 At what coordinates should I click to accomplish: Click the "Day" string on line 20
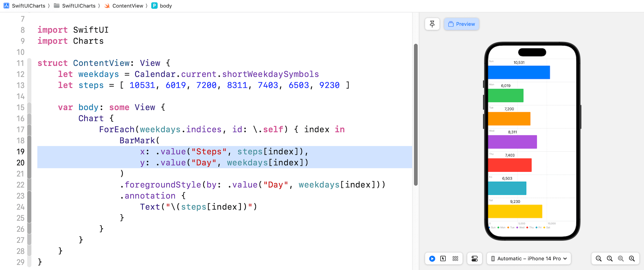tap(204, 163)
